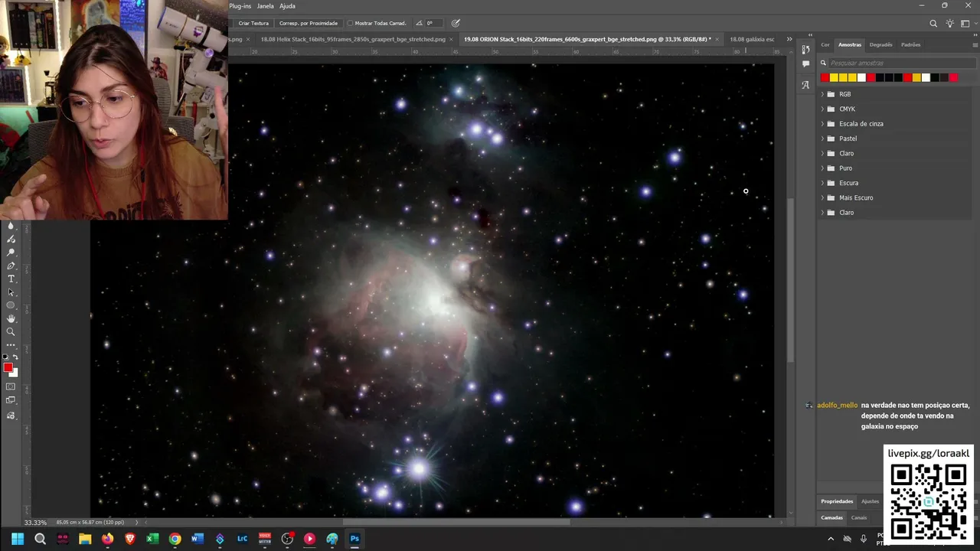Open Google Chrome from the taskbar
980x551 pixels.
click(175, 539)
